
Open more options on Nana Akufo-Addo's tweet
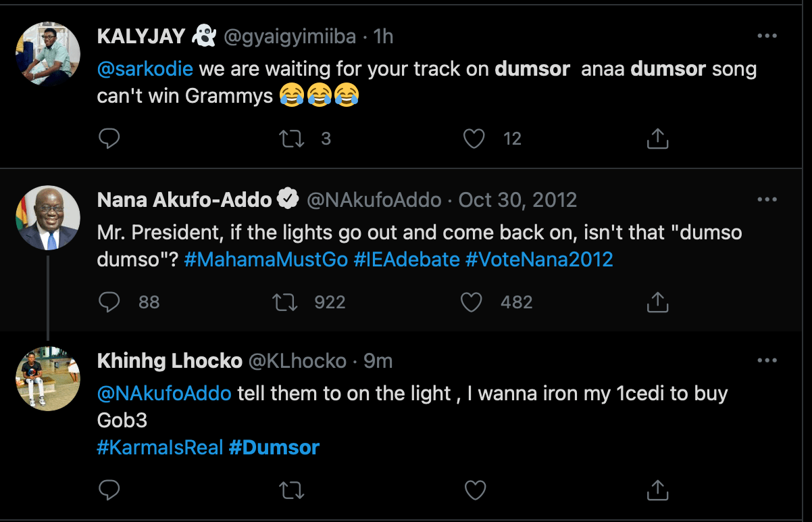pyautogui.click(x=767, y=199)
